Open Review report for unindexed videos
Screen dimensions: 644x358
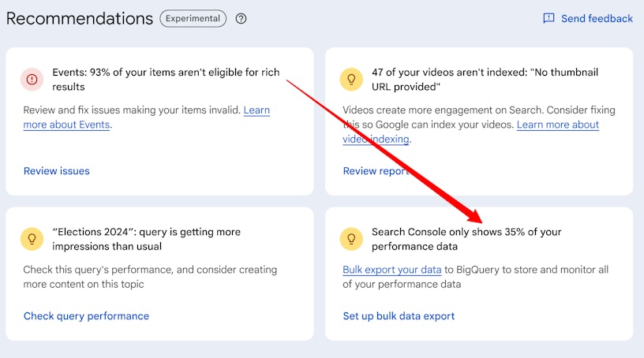(x=376, y=171)
